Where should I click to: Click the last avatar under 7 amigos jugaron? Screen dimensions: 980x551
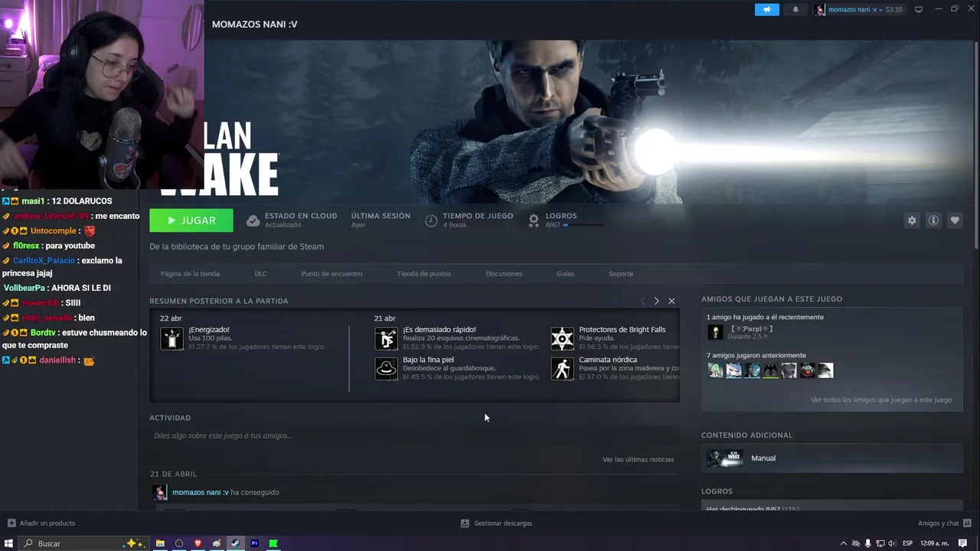(x=825, y=370)
